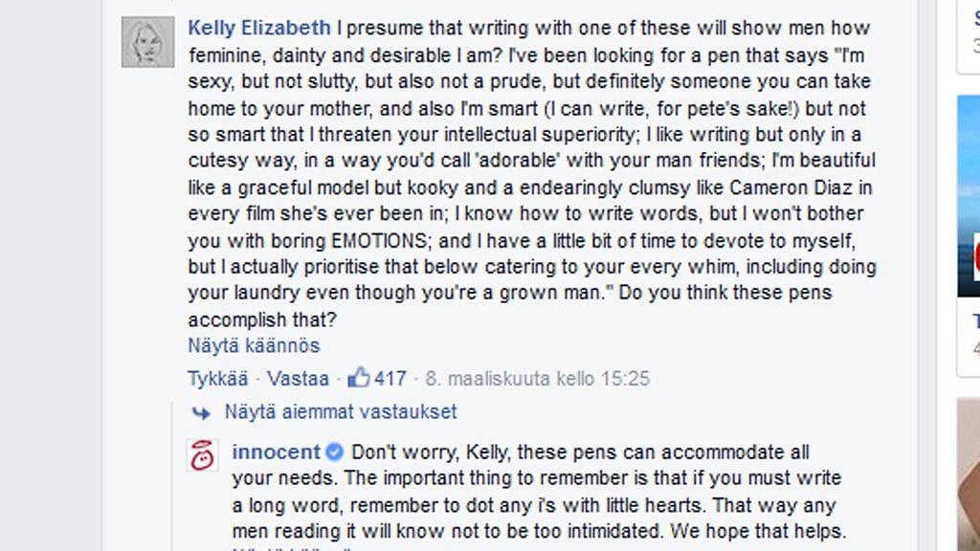Show translation of Kelly's comment (Näytä käännös)

point(254,345)
